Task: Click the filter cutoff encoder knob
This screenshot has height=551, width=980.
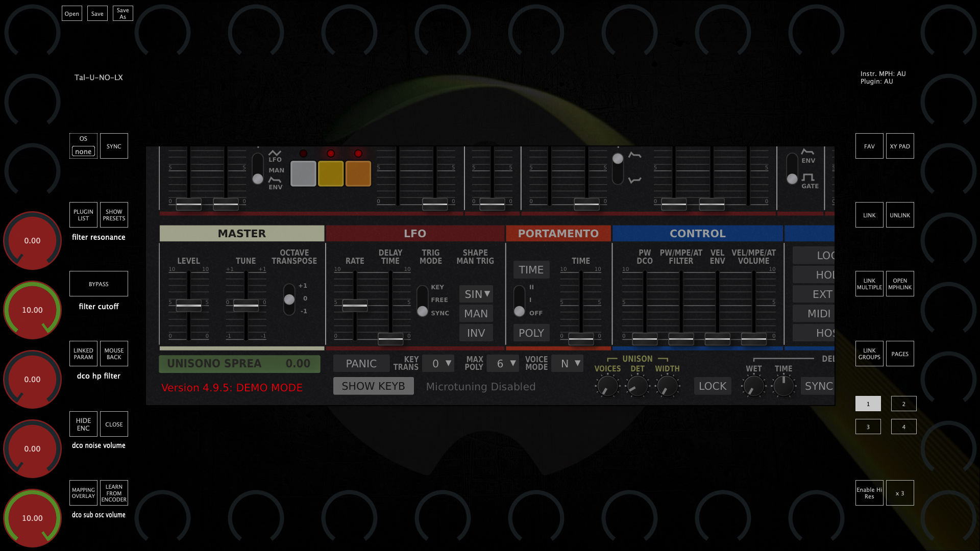Action: (32, 310)
